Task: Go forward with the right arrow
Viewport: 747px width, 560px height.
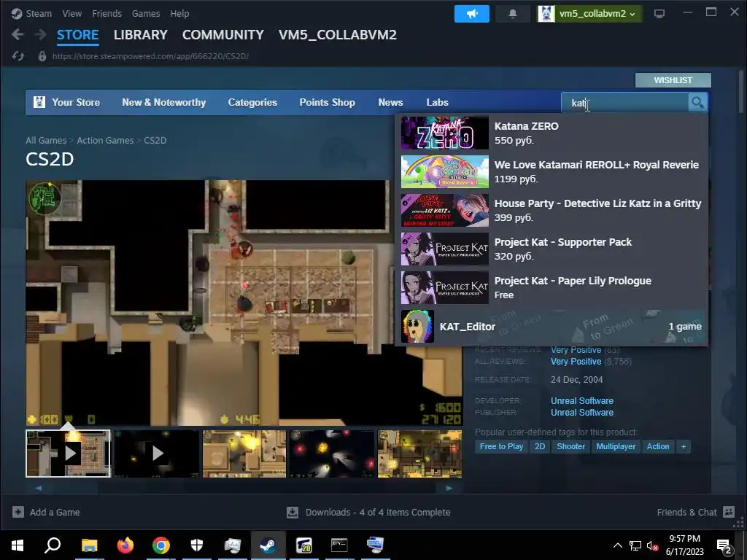Action: tap(41, 34)
